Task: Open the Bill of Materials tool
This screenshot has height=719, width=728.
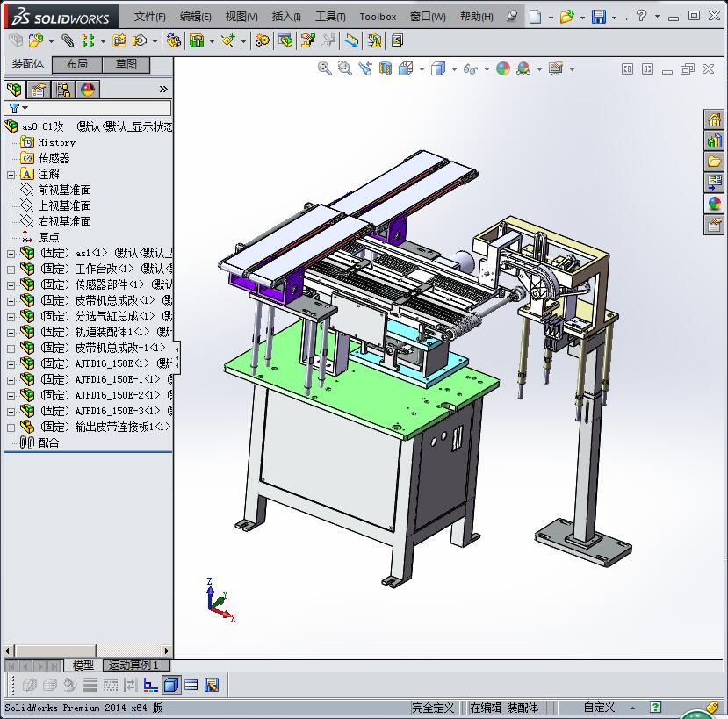Action: (x=285, y=41)
